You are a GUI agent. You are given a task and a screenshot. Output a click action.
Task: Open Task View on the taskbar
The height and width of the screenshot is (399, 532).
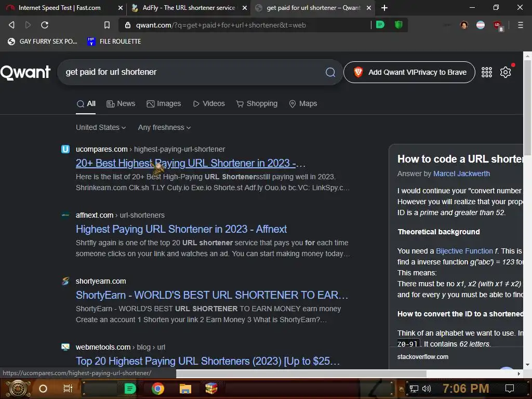[x=68, y=389]
